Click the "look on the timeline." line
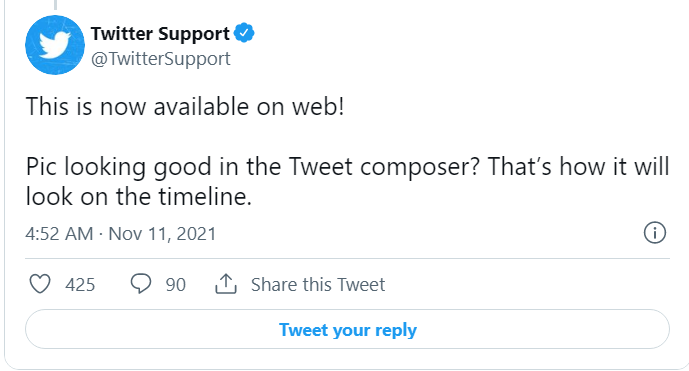 [x=139, y=196]
